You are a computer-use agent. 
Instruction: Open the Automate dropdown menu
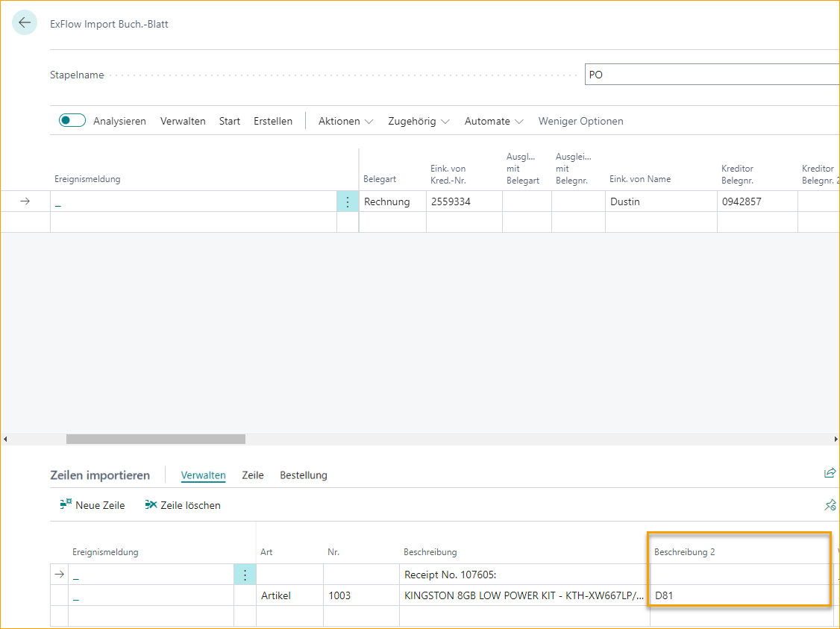[x=494, y=121]
